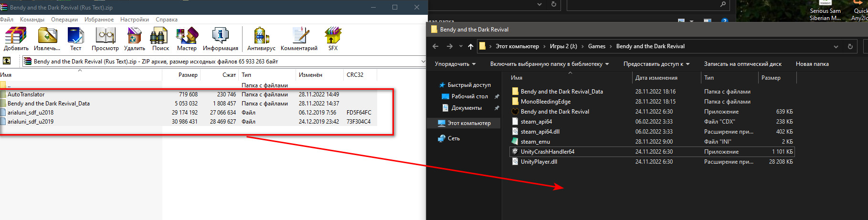
Task: Open the Избранное menu in WinRAR
Action: [x=99, y=20]
